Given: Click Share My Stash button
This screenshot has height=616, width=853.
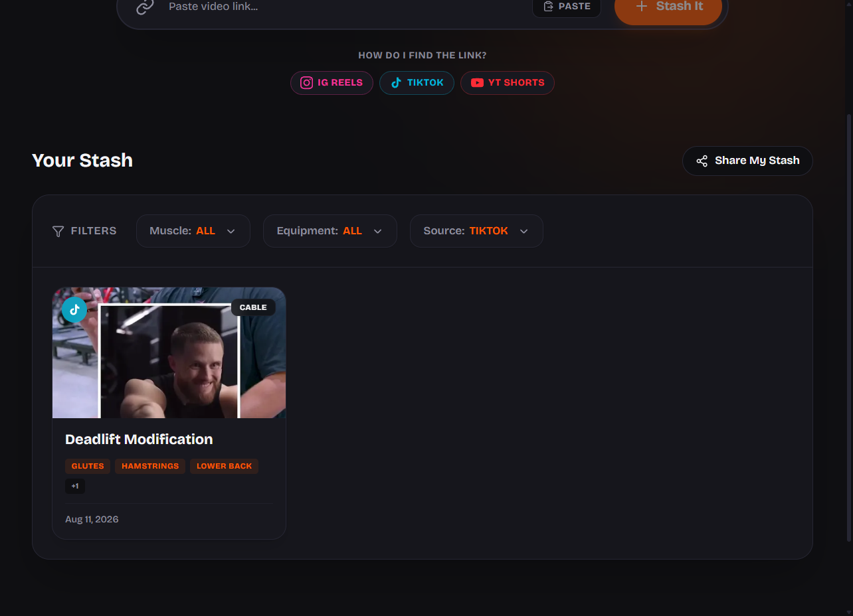Looking at the screenshot, I should 747,161.
